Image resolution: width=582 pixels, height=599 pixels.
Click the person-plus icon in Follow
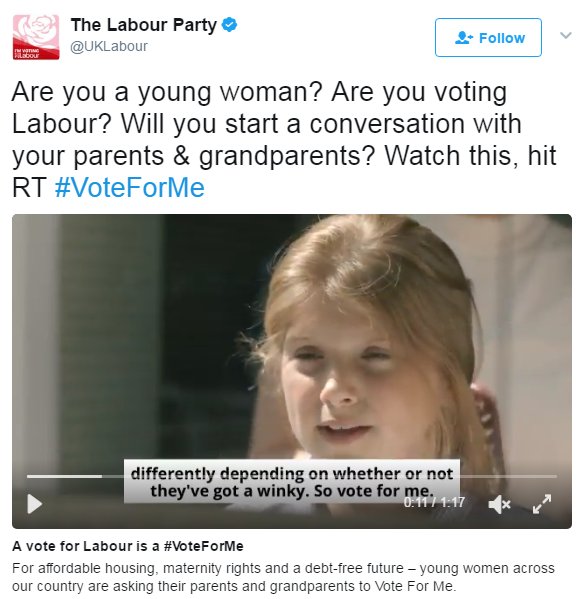464,38
